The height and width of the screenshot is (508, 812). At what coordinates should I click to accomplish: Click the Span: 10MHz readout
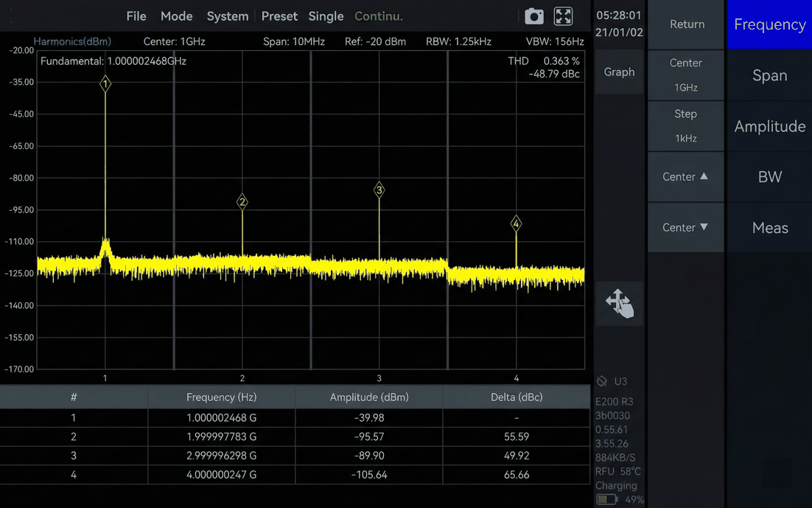click(293, 41)
